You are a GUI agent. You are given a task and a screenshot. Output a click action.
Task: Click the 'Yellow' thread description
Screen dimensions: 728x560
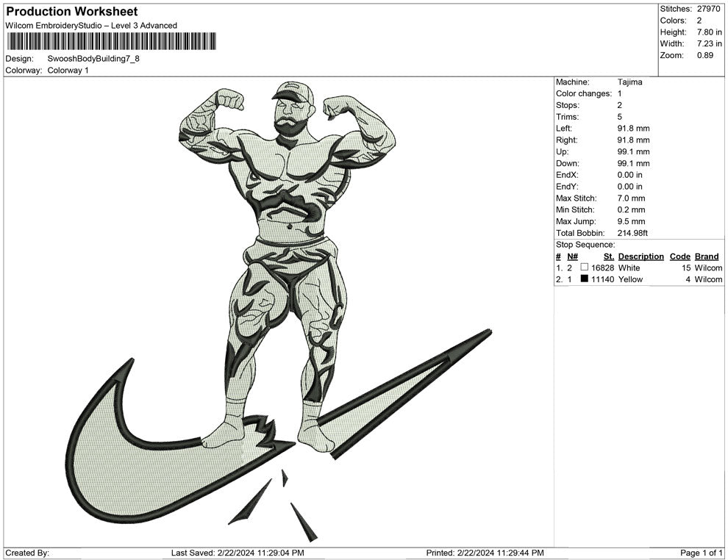[630, 279]
